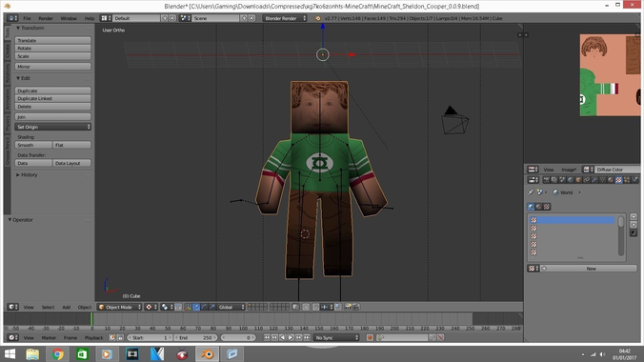644x362 pixels.
Task: Toggle the 3D manipulator widget button
Action: coord(188,307)
